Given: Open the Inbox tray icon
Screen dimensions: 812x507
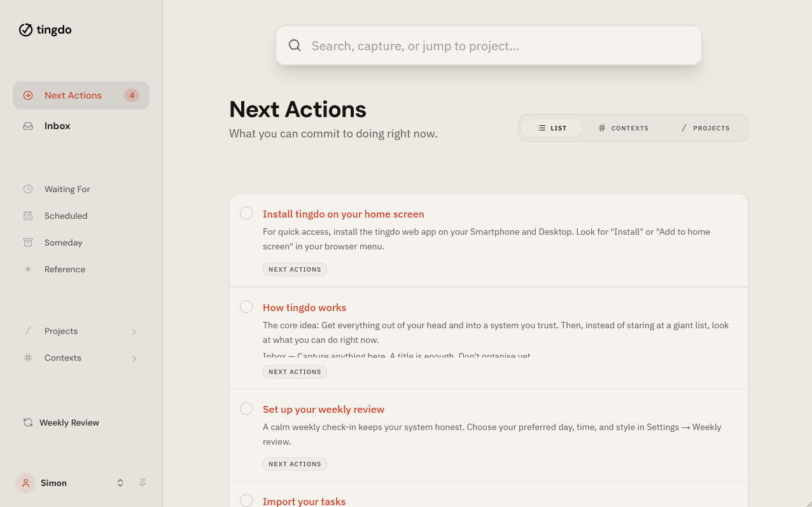Looking at the screenshot, I should point(28,126).
